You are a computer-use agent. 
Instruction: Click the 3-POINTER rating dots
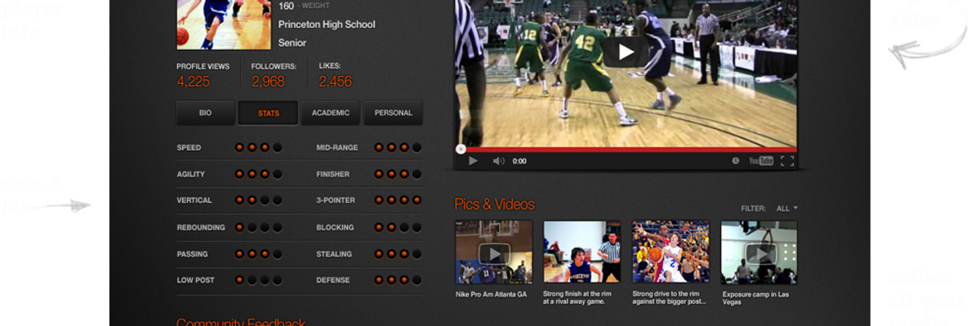[398, 200]
